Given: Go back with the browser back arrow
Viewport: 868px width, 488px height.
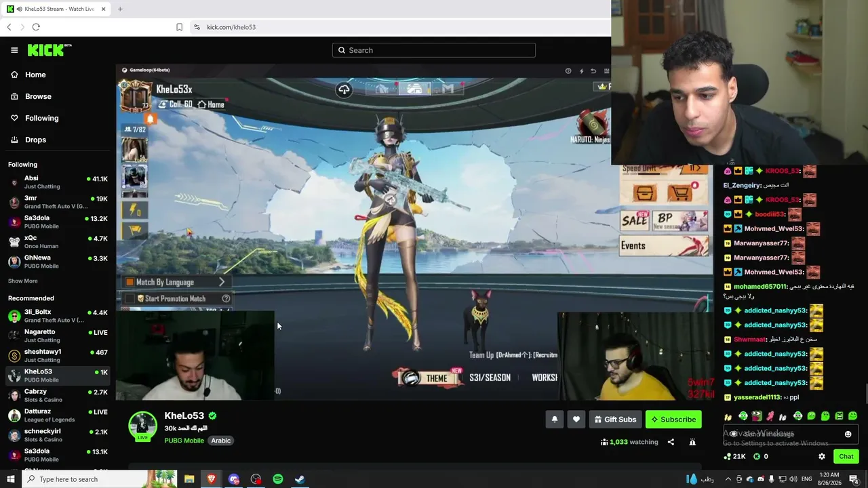Looking at the screenshot, I should pos(9,27).
